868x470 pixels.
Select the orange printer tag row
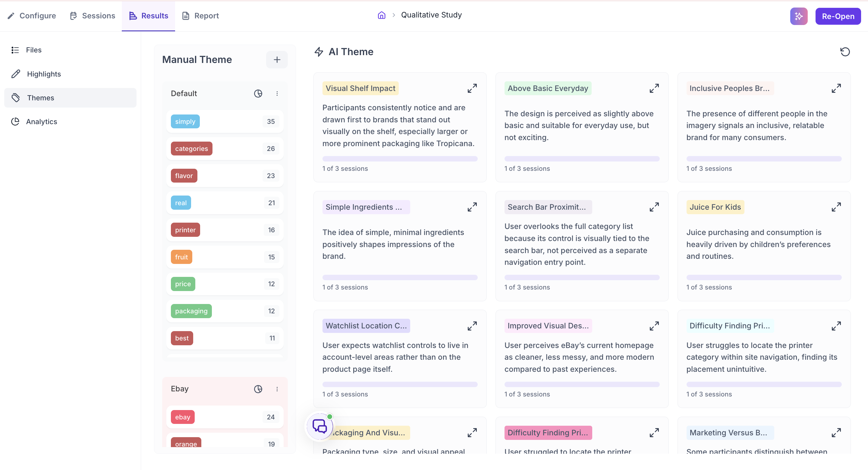click(225, 230)
